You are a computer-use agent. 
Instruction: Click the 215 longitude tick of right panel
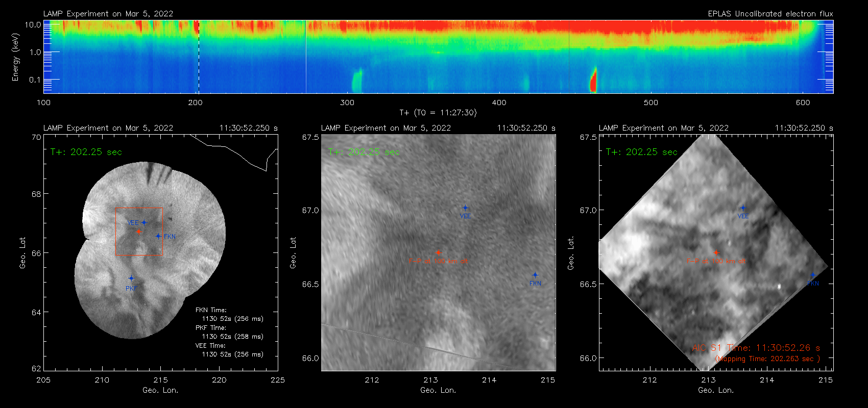pyautogui.click(x=826, y=380)
